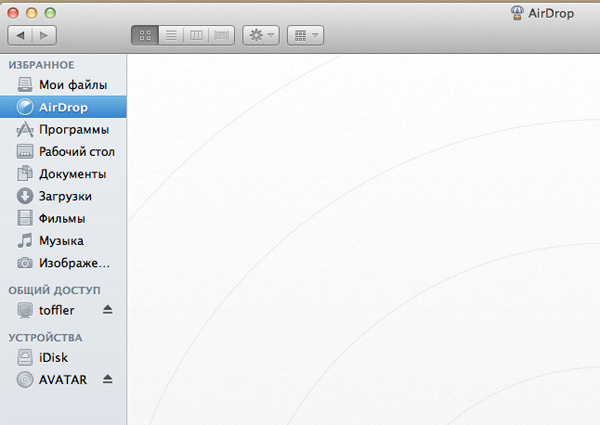Click the Загрузки downloads icon
This screenshot has width=600, height=425.
coord(25,196)
